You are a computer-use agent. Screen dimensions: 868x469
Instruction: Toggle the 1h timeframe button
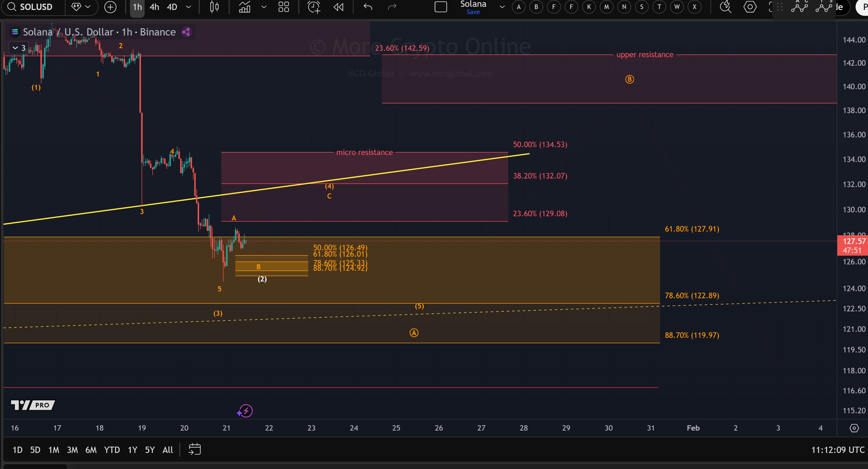[x=137, y=7]
